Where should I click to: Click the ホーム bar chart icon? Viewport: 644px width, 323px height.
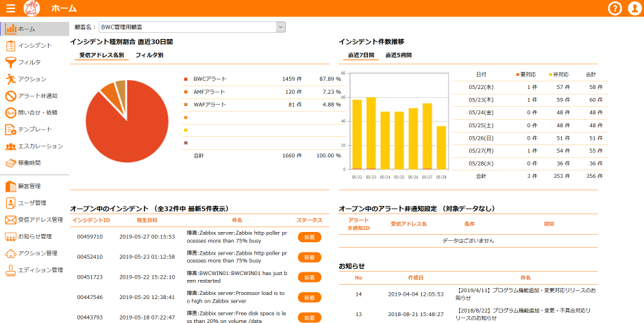(11, 29)
